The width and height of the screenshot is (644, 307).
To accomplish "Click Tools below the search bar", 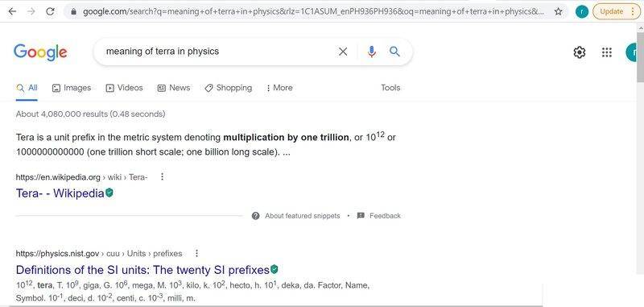I will [x=390, y=88].
